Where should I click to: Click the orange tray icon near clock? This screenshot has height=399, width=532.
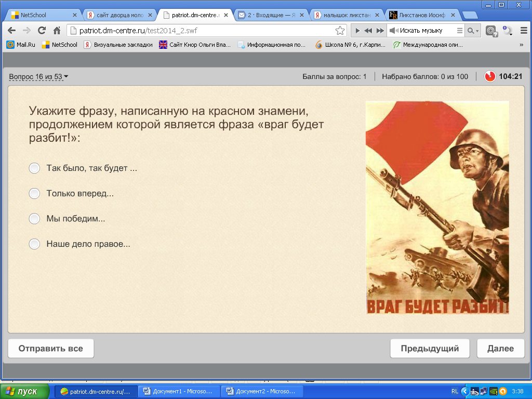click(x=503, y=392)
